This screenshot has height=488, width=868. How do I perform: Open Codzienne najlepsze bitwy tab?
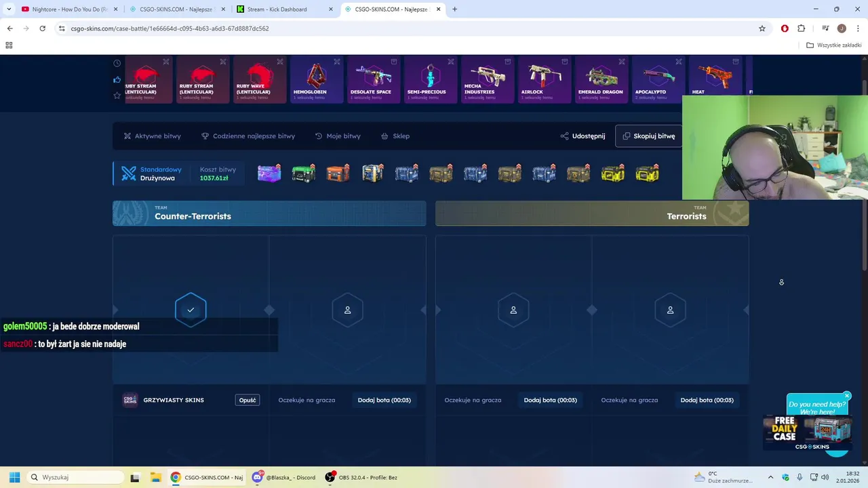pyautogui.click(x=248, y=136)
